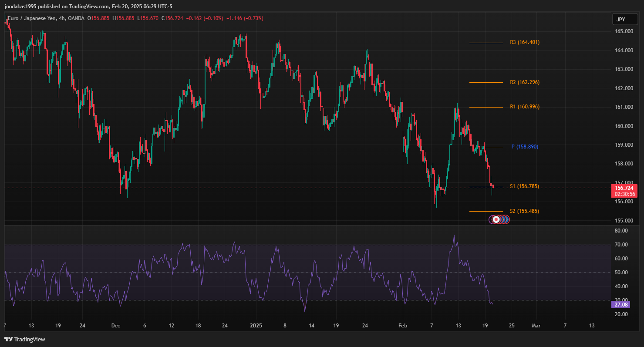Select the P (158.890) pivot label

[524, 147]
